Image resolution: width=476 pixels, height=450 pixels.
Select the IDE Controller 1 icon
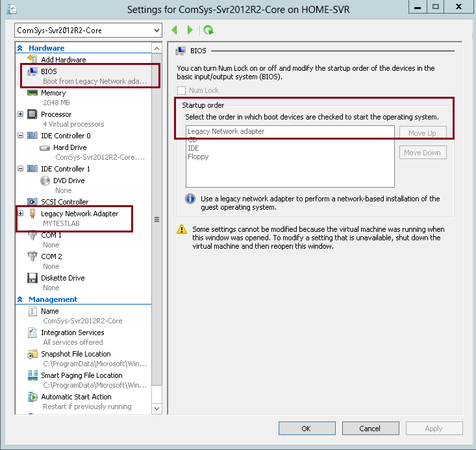(32, 169)
